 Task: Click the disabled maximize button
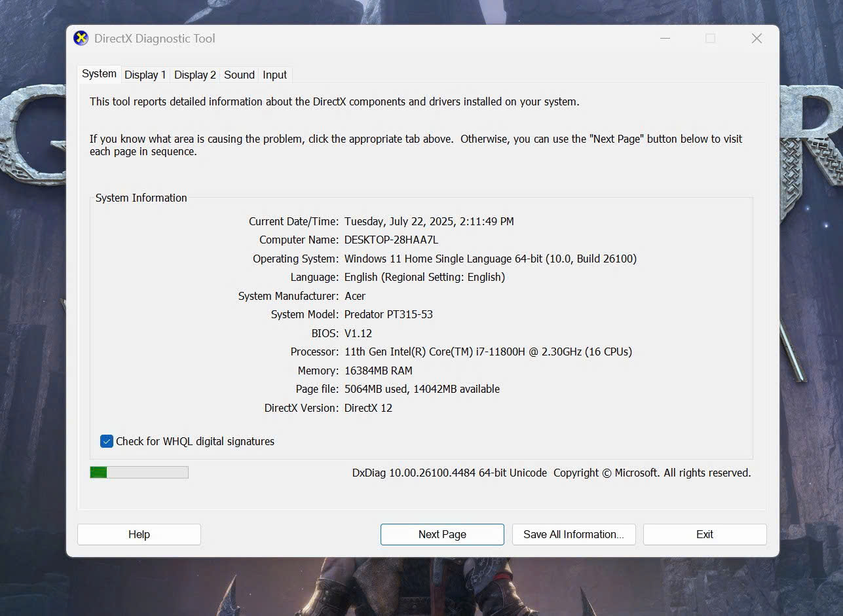click(710, 39)
